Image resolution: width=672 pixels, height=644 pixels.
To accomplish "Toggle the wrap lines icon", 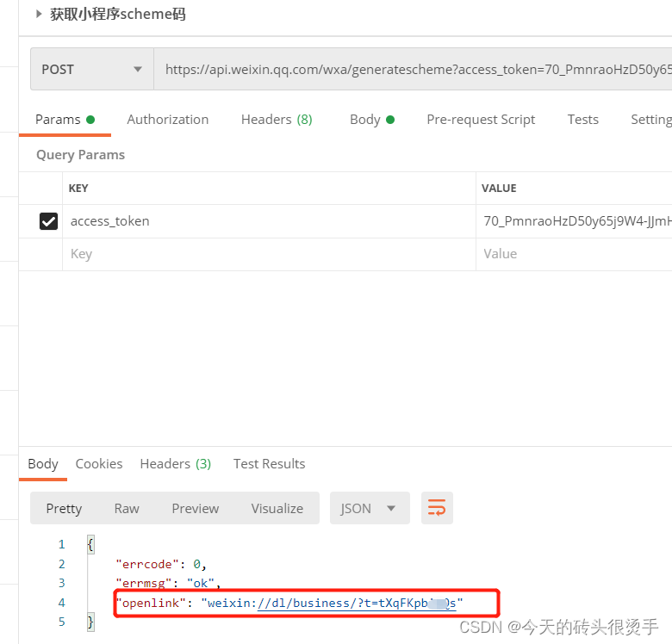I will (x=437, y=508).
